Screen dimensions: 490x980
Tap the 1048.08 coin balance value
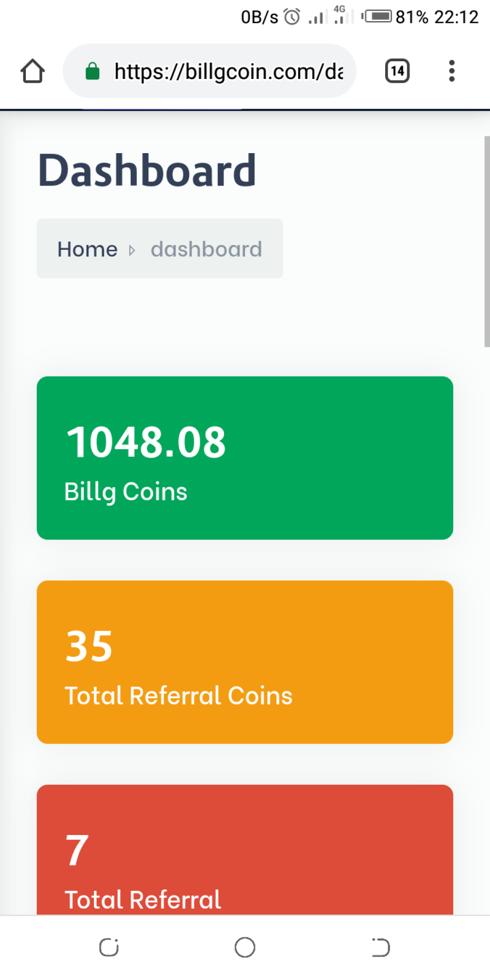146,442
